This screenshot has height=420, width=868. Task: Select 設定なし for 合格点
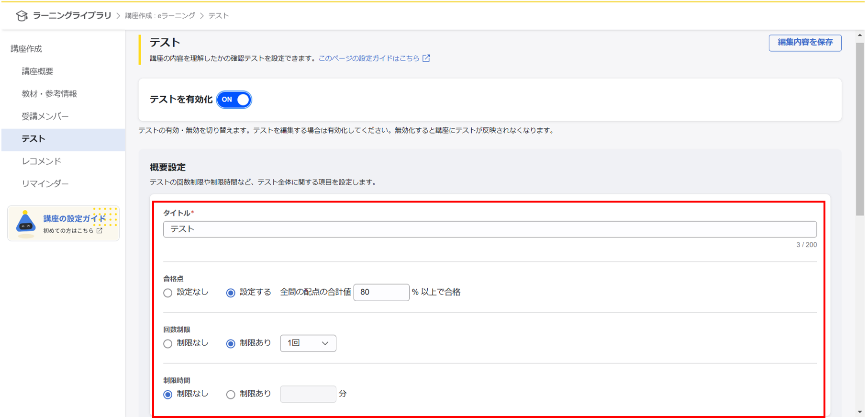pyautogui.click(x=167, y=293)
